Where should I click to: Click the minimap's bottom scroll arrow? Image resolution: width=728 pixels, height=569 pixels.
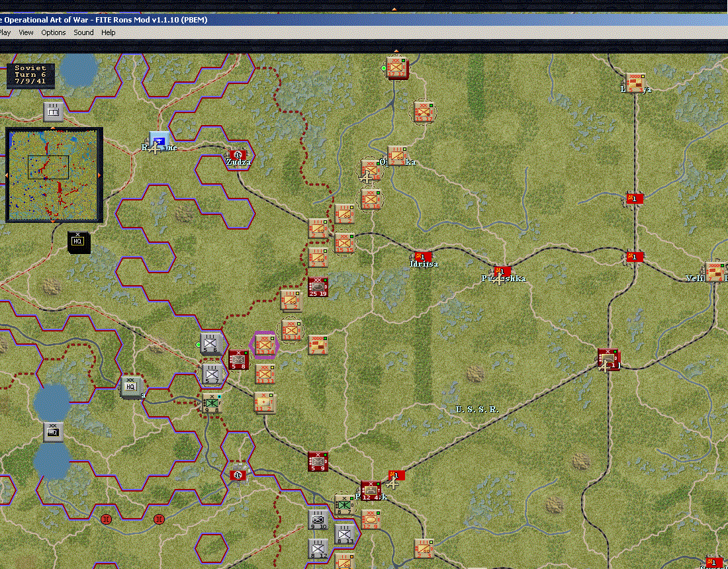coord(53,222)
